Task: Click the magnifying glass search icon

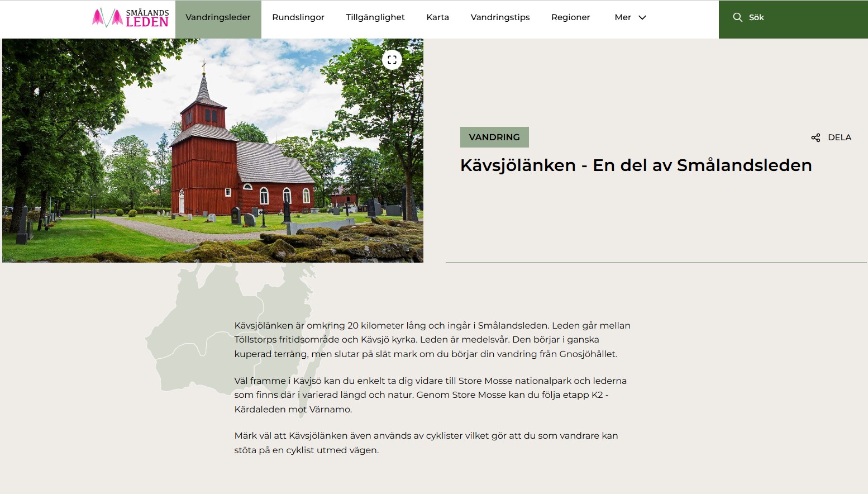Action: pyautogui.click(x=737, y=17)
